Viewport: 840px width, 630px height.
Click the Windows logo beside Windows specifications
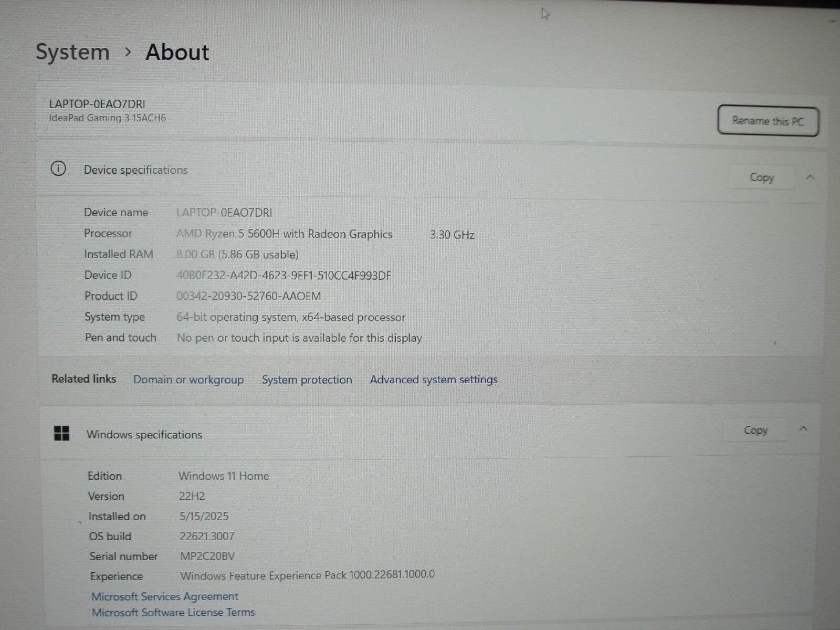point(62,434)
